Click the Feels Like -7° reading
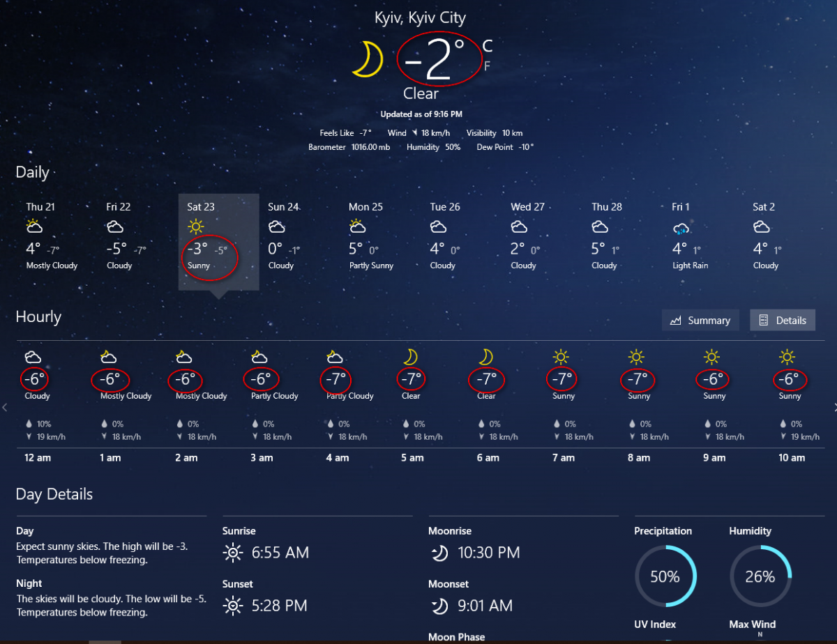837x644 pixels. [x=346, y=133]
